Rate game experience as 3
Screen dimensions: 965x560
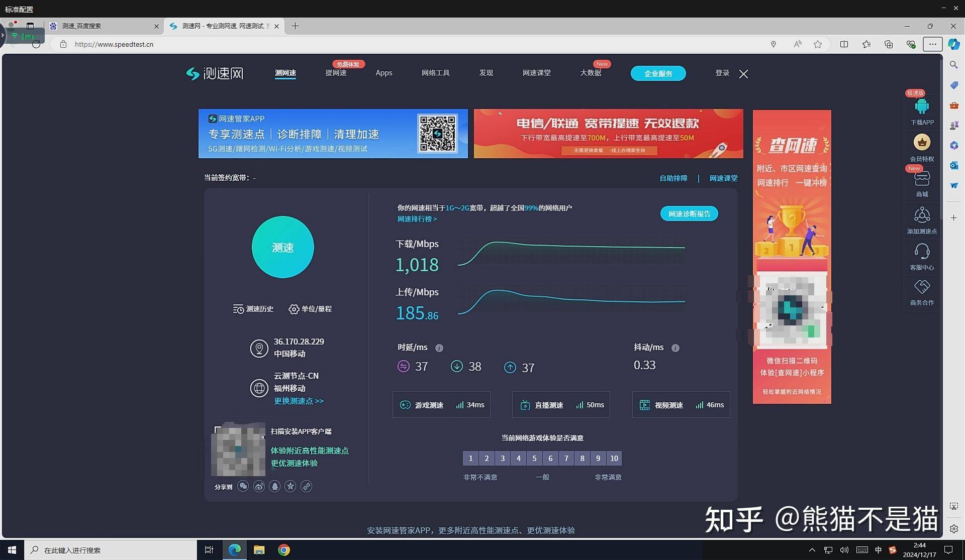tap(503, 458)
